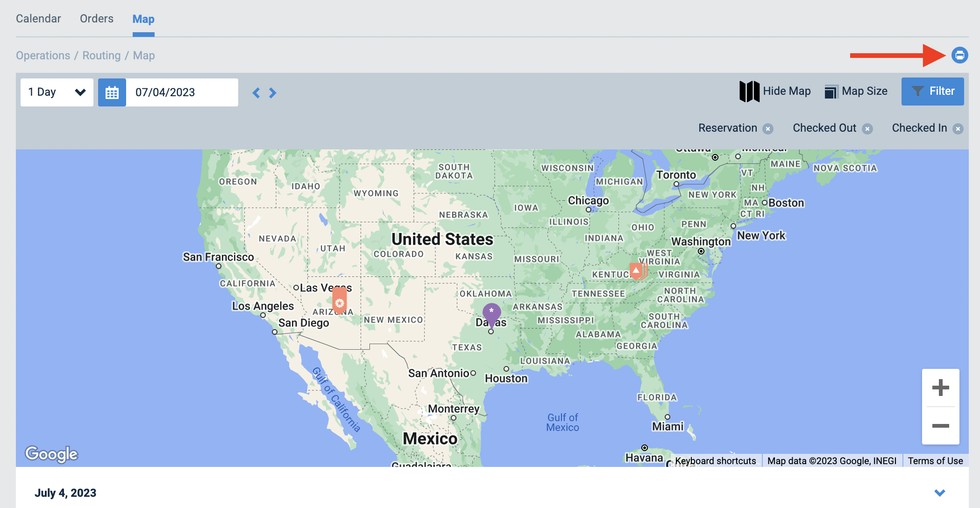Open the date picker calendar icon
980x508 pixels.
tap(112, 92)
